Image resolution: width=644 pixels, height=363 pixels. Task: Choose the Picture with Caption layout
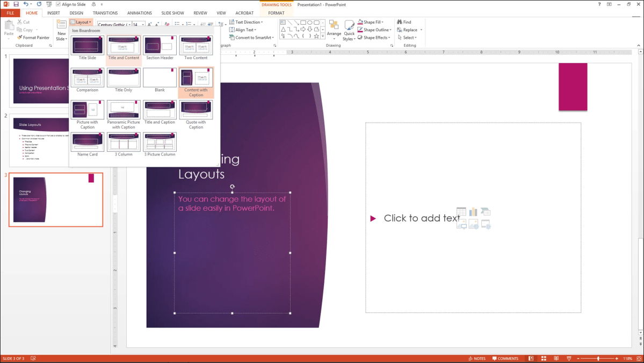coord(88,115)
